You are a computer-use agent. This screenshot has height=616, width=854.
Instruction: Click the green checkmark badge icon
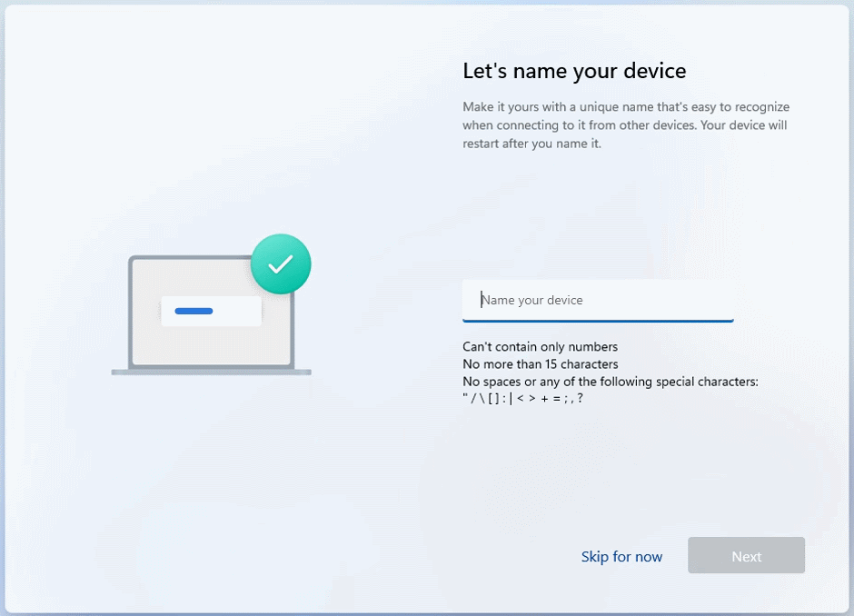tap(281, 263)
